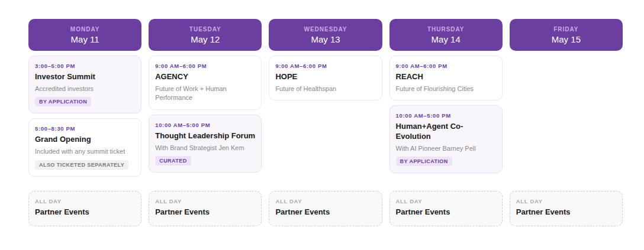Open the Thought Leadership Forum event
644x250 pixels.
(x=205, y=137)
